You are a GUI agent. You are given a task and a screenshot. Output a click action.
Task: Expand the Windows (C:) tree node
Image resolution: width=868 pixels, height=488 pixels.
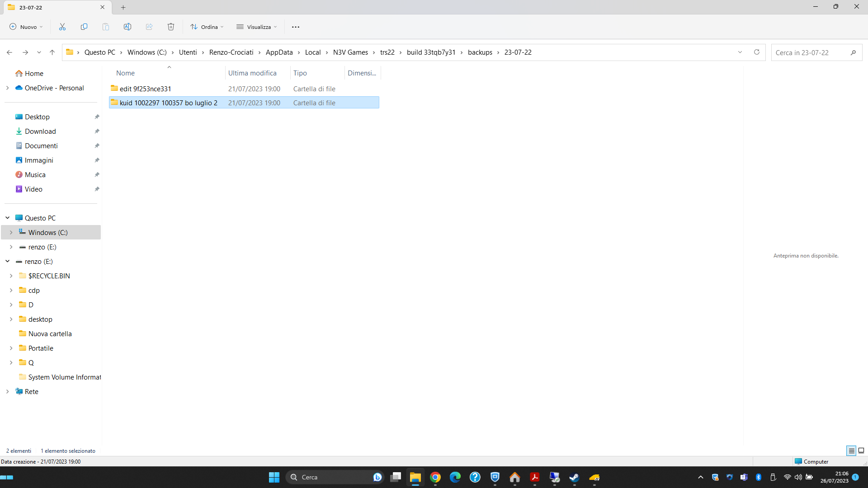click(11, 233)
